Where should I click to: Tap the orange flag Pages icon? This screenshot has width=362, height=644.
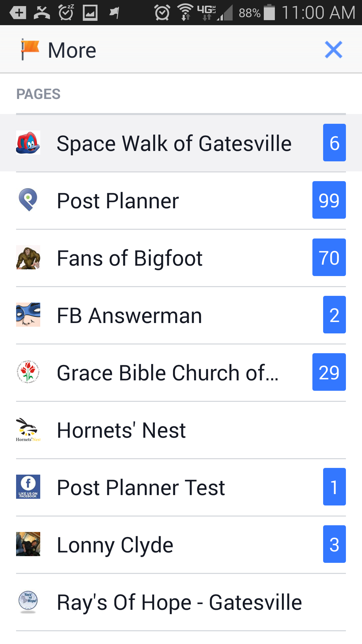30,50
